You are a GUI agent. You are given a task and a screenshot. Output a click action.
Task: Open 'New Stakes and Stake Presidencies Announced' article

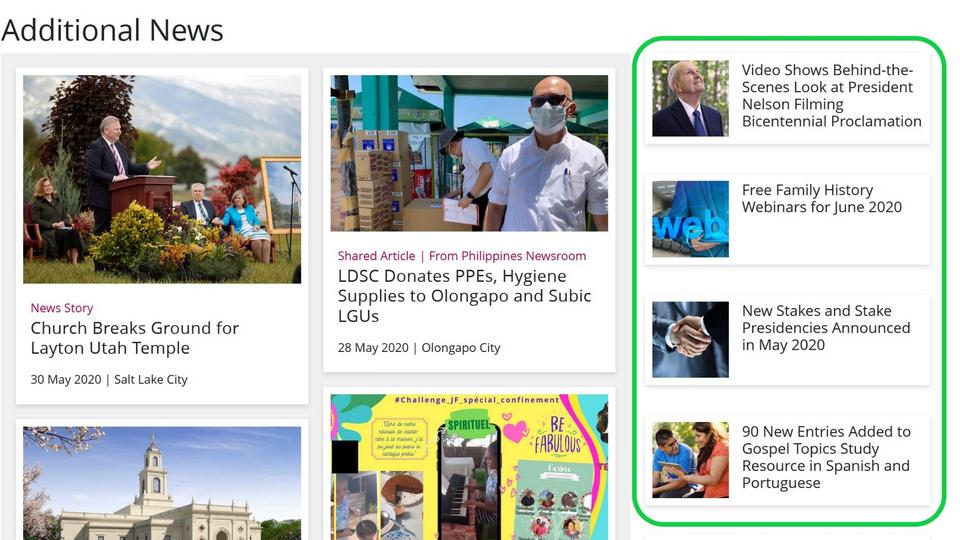point(825,328)
